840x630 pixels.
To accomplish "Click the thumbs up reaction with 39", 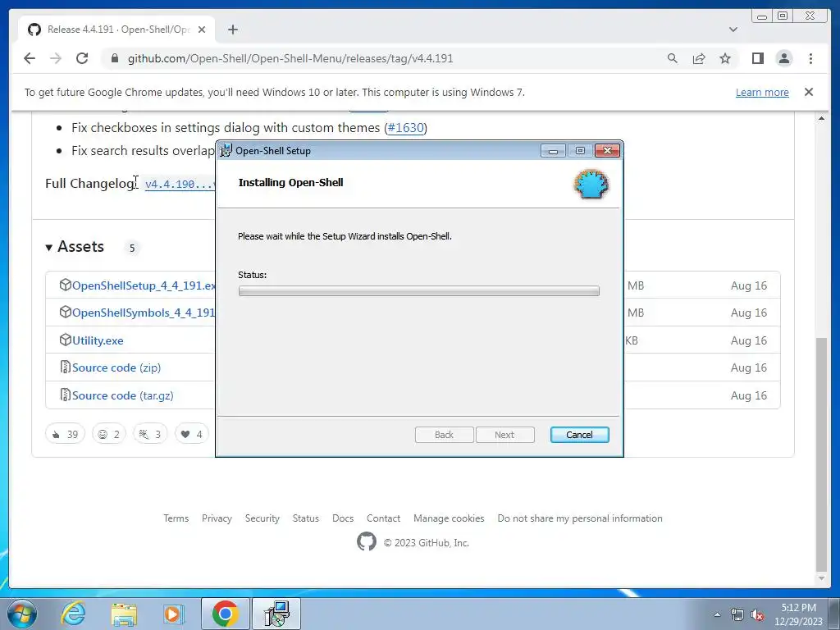I will point(66,434).
